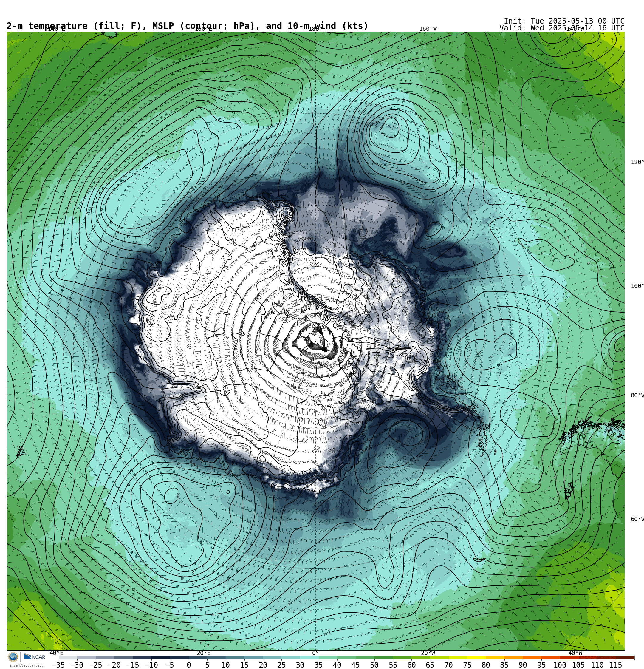Click the 80 colorbar tick label
This screenshot has height=669, width=644.
pos(486,665)
